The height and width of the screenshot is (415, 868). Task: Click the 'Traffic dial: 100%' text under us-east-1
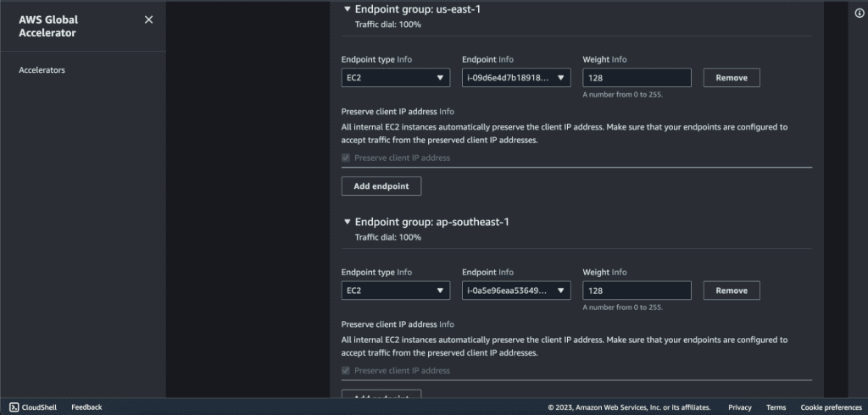pos(388,25)
